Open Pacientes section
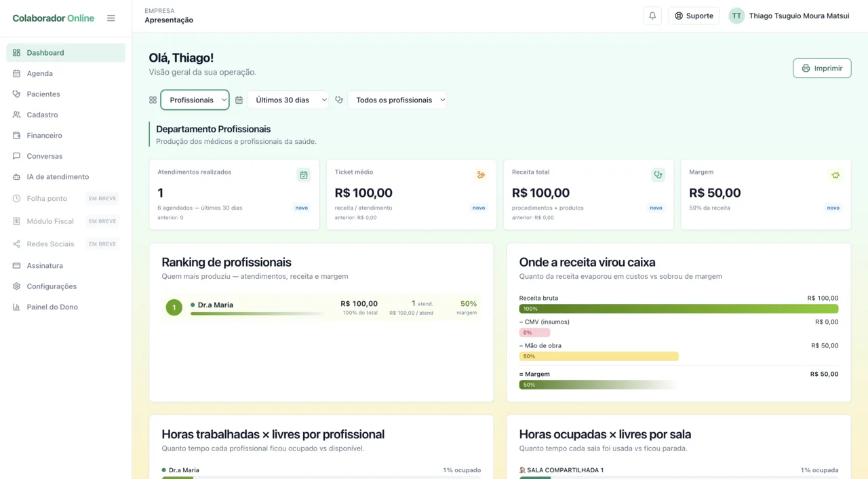Image resolution: width=868 pixels, height=479 pixels. (66, 94)
